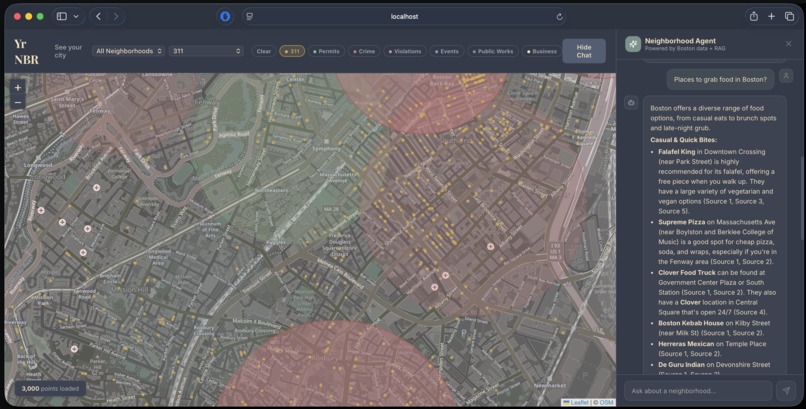Toggle the Crime layer chip

pos(364,51)
